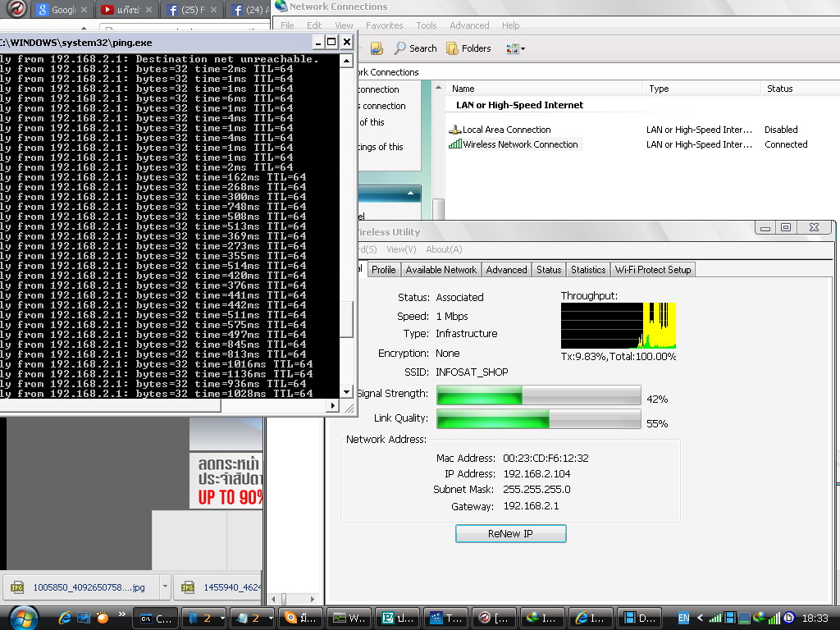Open the View menu in Network Connections

[x=344, y=25]
